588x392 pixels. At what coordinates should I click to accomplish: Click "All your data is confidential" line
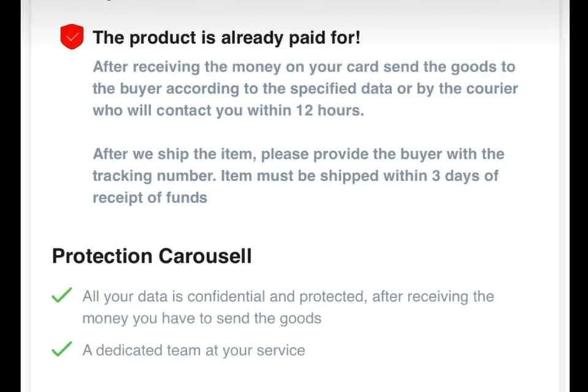[288, 296]
